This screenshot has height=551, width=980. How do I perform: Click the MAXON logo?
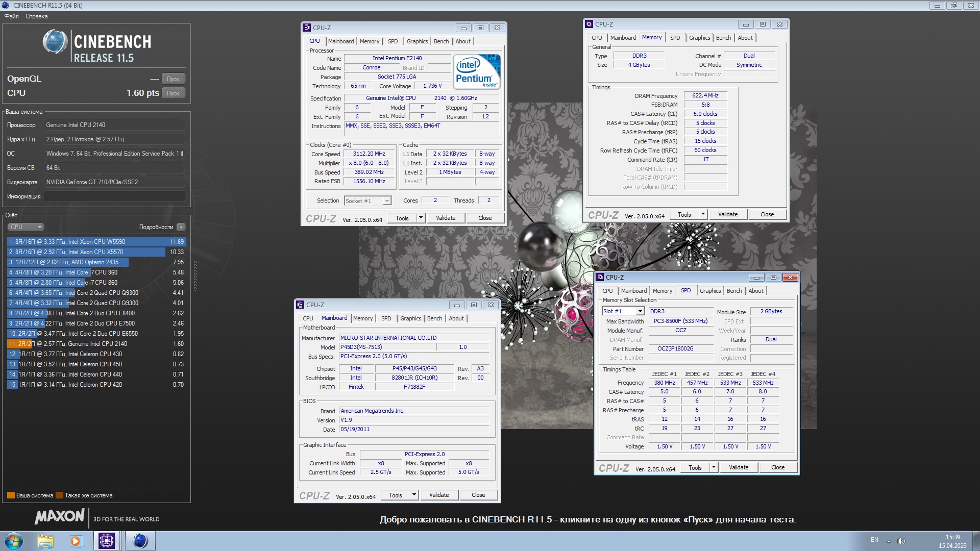pos(59,516)
